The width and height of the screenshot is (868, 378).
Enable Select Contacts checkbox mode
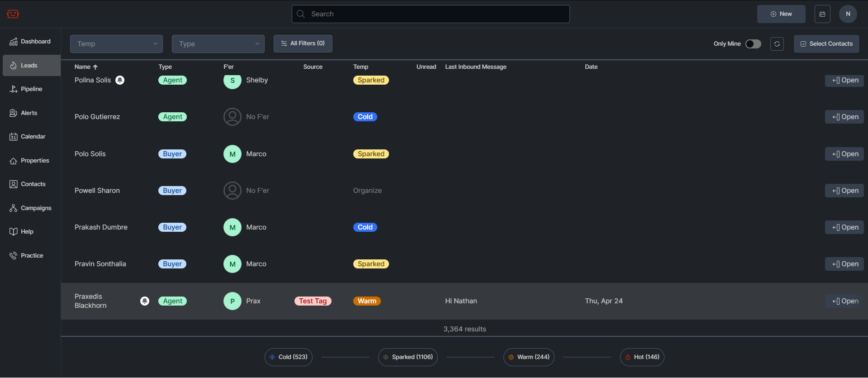pos(826,44)
